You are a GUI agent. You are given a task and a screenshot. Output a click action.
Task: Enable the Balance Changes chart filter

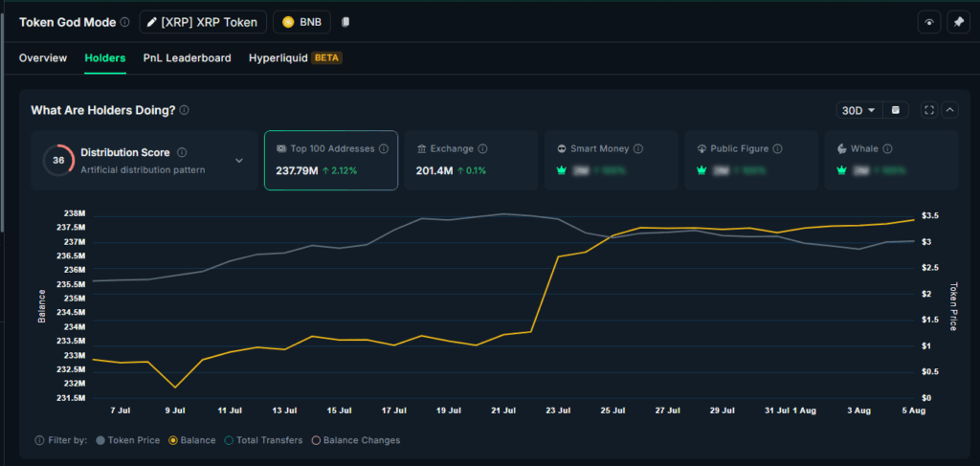pos(356,440)
